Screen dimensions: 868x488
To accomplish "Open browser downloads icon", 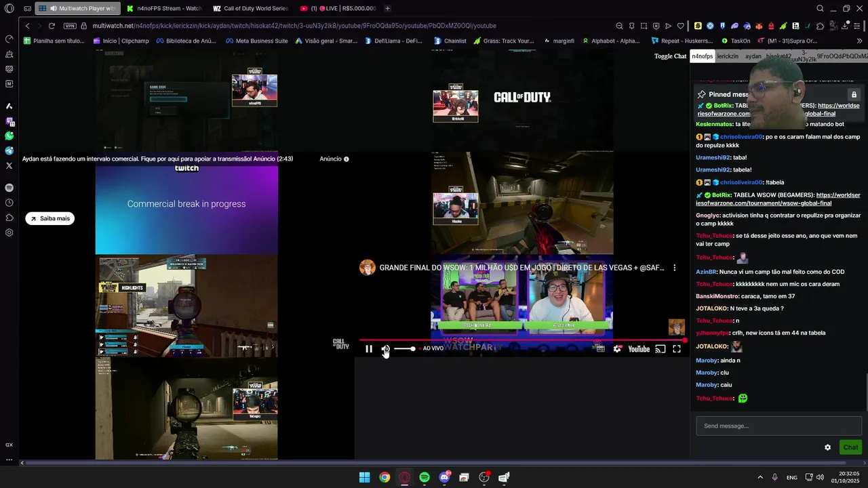I will (845, 26).
